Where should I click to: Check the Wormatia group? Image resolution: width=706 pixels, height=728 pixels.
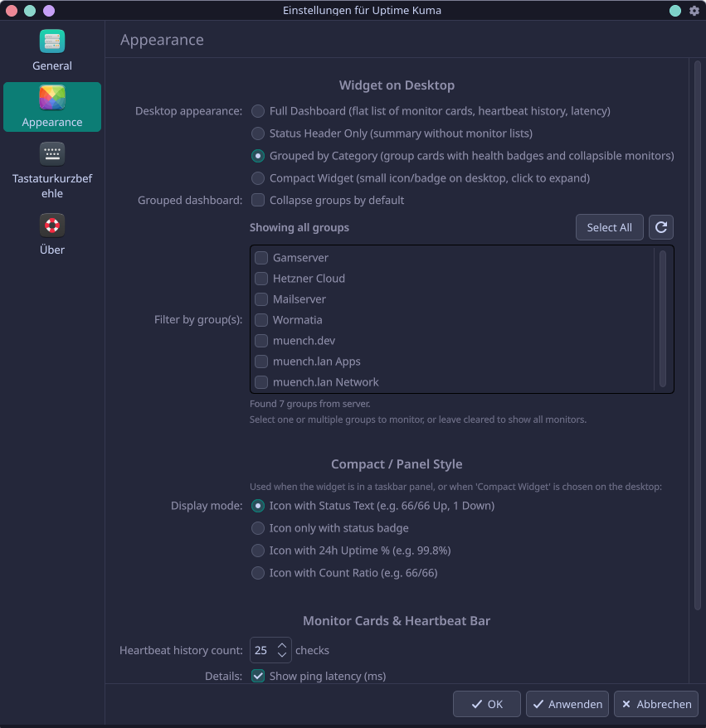point(261,320)
